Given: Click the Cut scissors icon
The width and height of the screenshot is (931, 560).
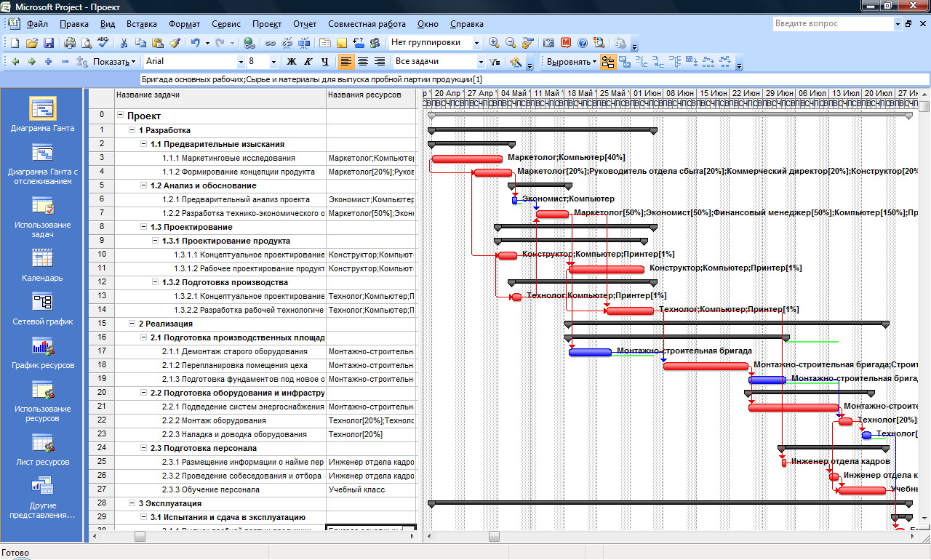Looking at the screenshot, I should (124, 43).
